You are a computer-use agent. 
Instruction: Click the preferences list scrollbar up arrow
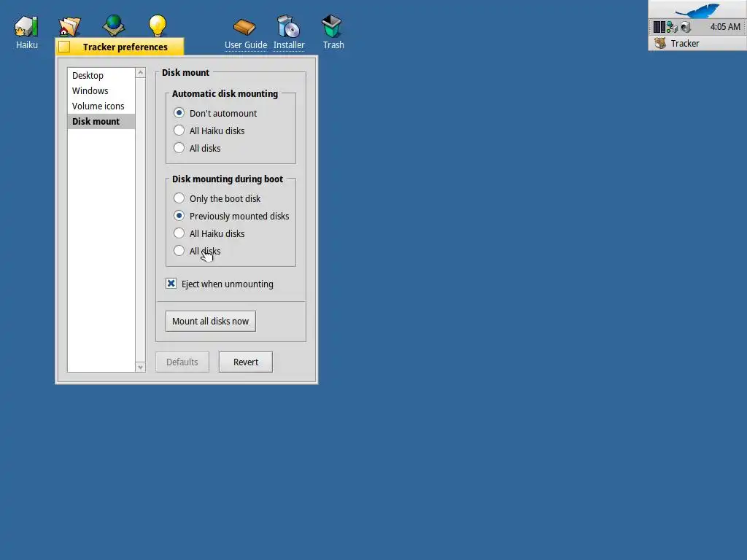point(140,73)
